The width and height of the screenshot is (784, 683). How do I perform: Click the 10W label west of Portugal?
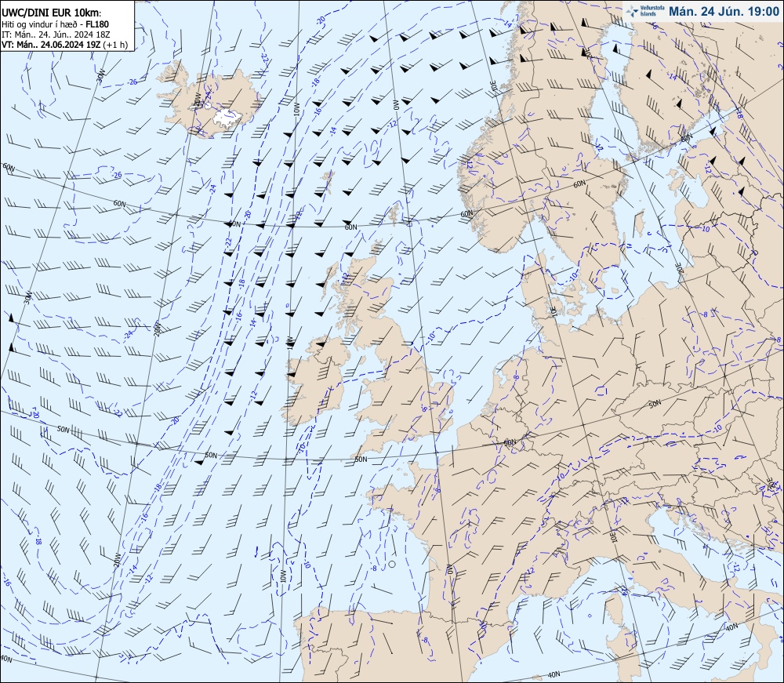(283, 576)
